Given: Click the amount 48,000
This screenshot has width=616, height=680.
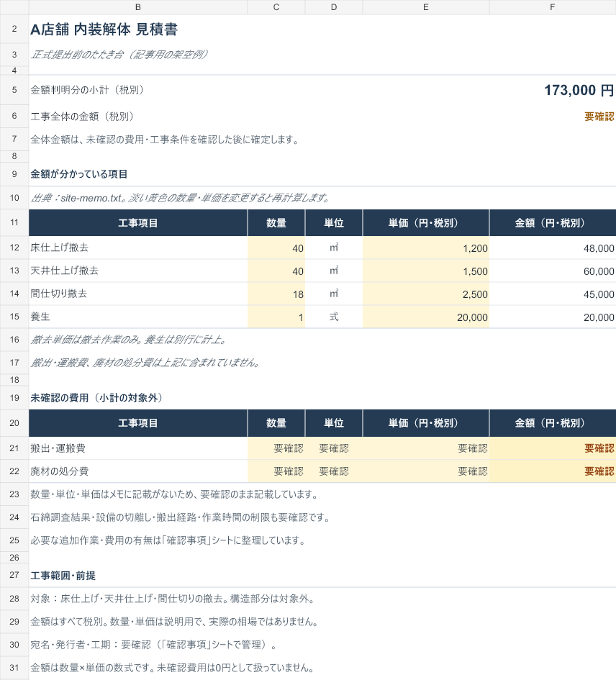Looking at the screenshot, I should click(x=552, y=248).
